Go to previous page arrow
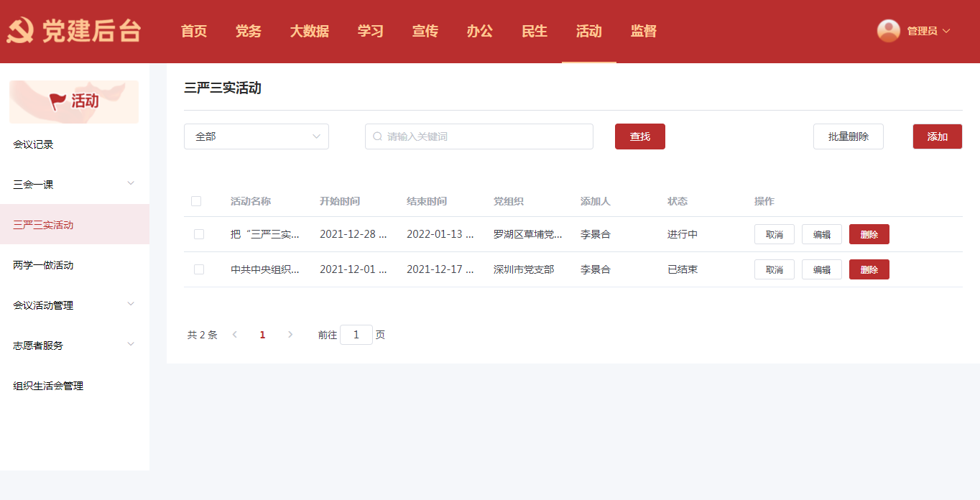 235,335
